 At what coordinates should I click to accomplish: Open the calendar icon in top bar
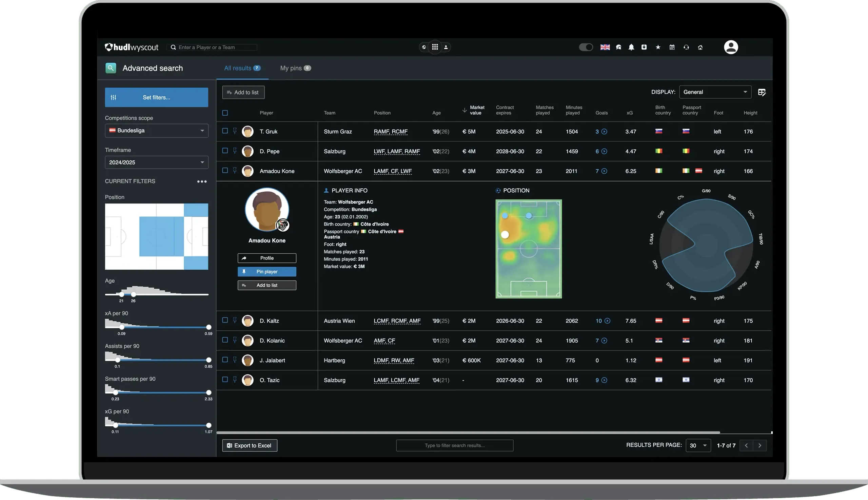coord(672,47)
